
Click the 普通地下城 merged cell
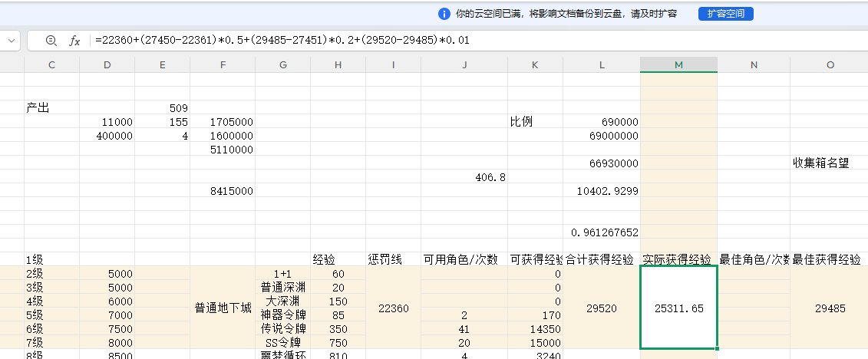[x=223, y=308]
